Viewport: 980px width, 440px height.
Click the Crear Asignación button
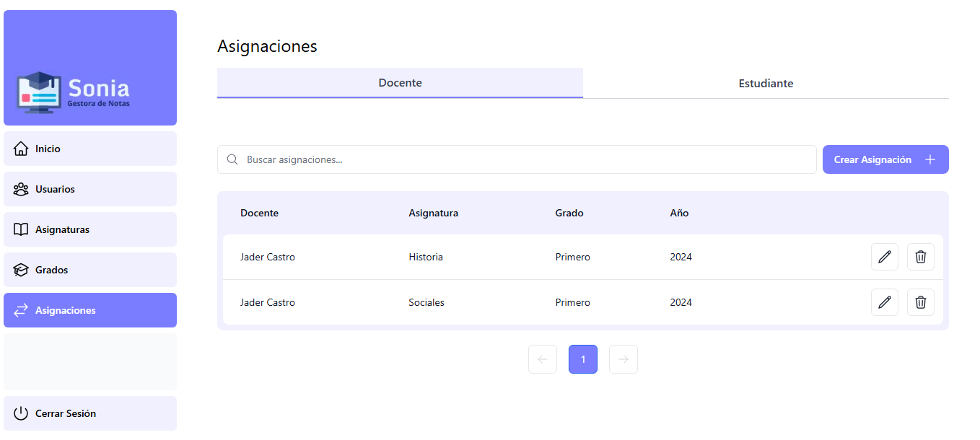[885, 159]
